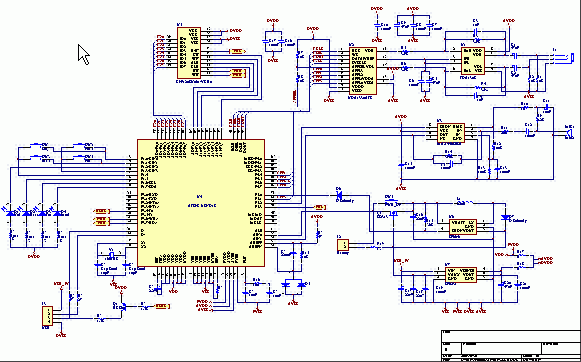
Task: Click the headphone amplifier IC at top right
Action: 473,60
